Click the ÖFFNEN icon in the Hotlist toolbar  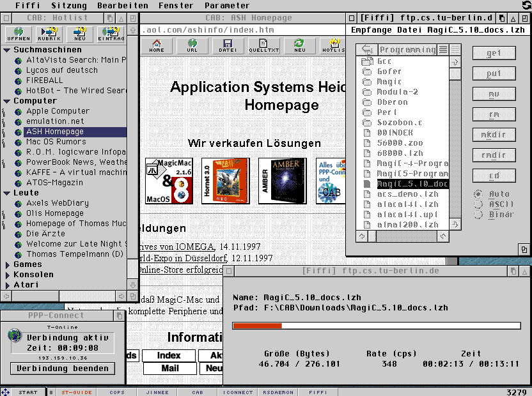click(19, 34)
